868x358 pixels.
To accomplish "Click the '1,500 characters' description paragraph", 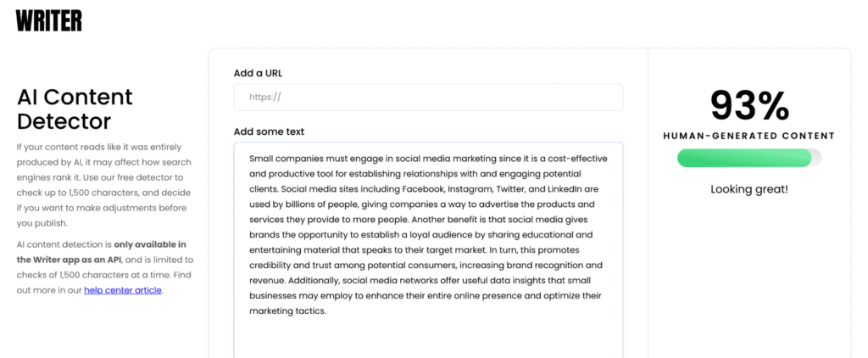I will tap(104, 185).
